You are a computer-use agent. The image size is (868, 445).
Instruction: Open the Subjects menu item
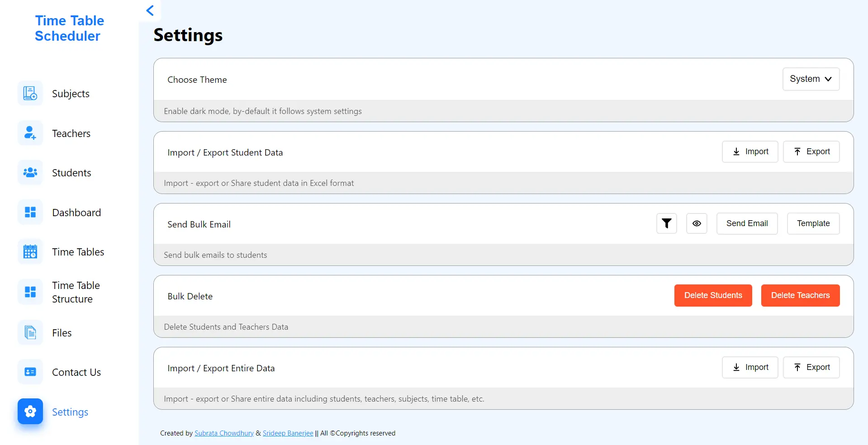(71, 94)
